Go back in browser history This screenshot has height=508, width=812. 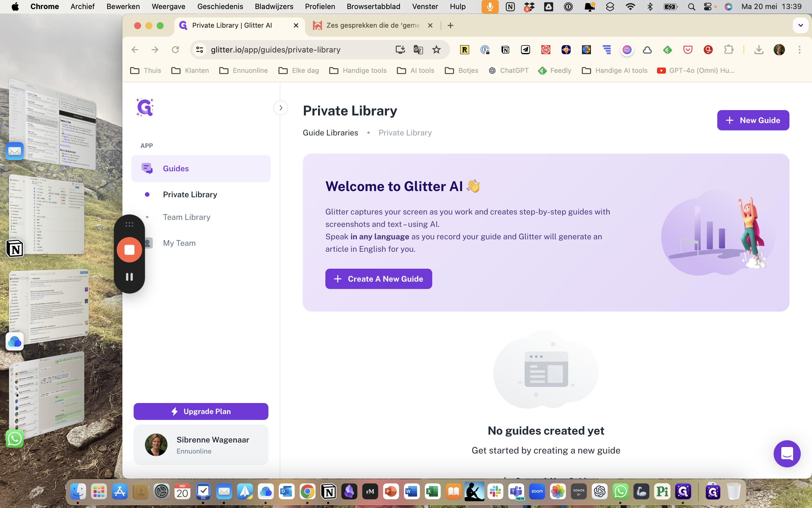[x=135, y=50]
